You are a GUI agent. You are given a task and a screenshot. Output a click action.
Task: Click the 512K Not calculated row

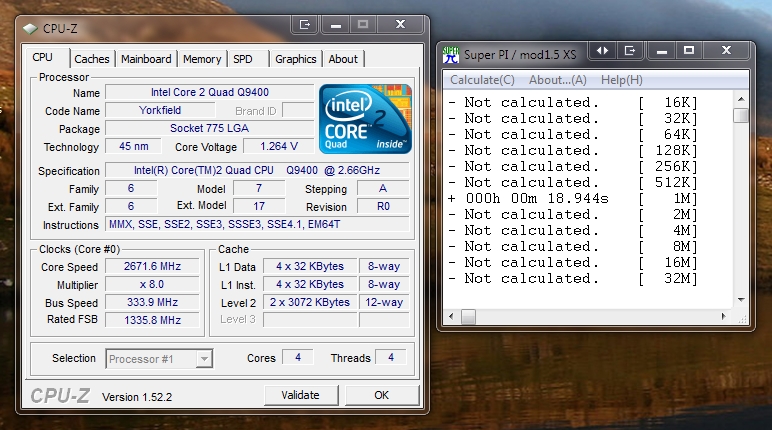(x=573, y=182)
